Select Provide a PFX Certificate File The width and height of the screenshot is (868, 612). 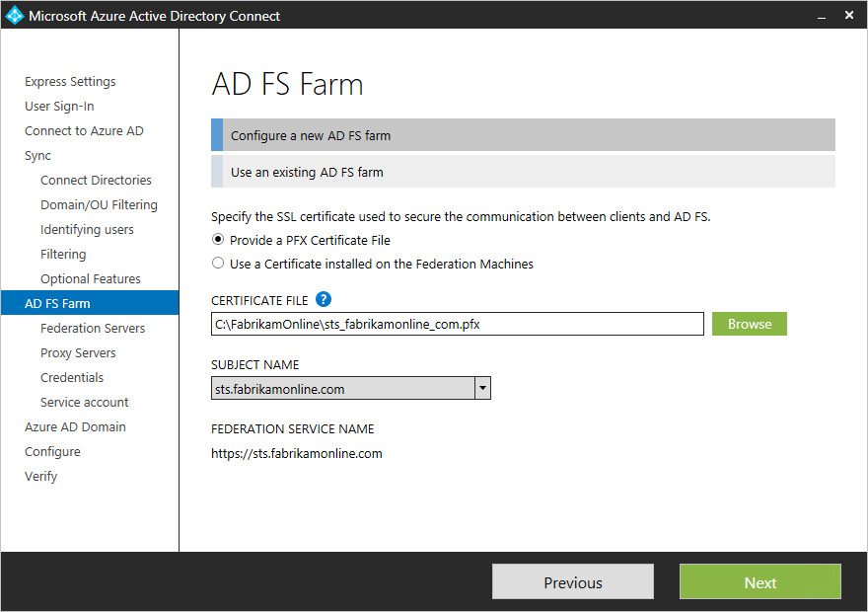(x=218, y=240)
